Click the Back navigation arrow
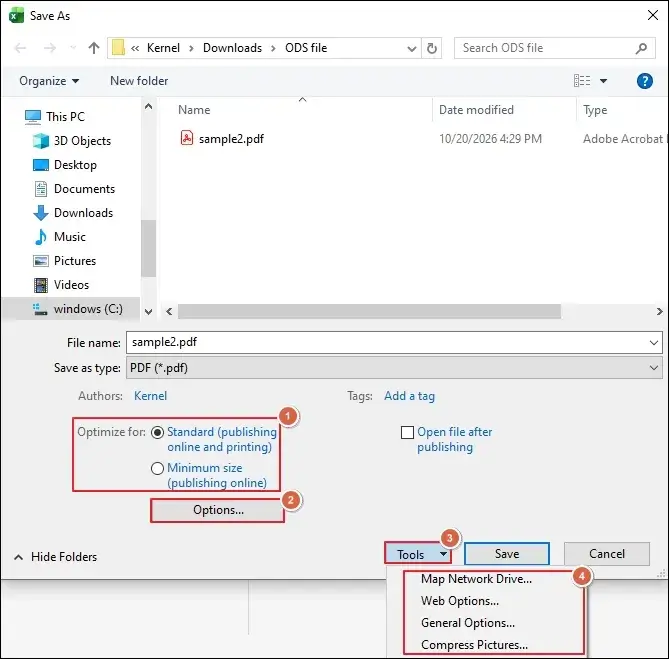This screenshot has width=669, height=659. (20, 48)
